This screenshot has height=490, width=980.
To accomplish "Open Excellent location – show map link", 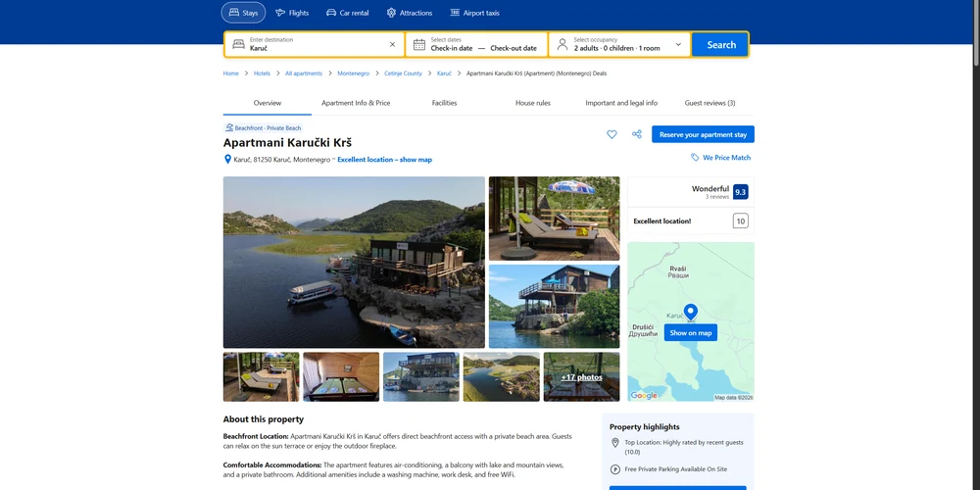I will [x=384, y=160].
